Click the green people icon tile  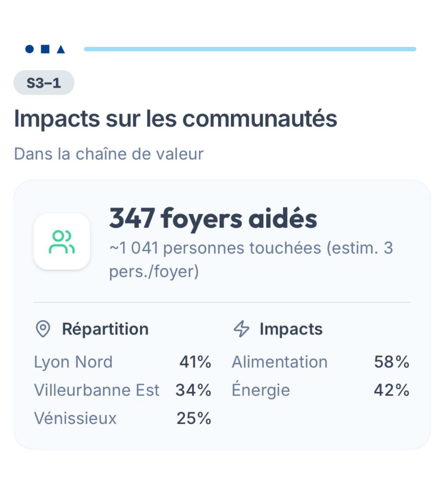(62, 242)
